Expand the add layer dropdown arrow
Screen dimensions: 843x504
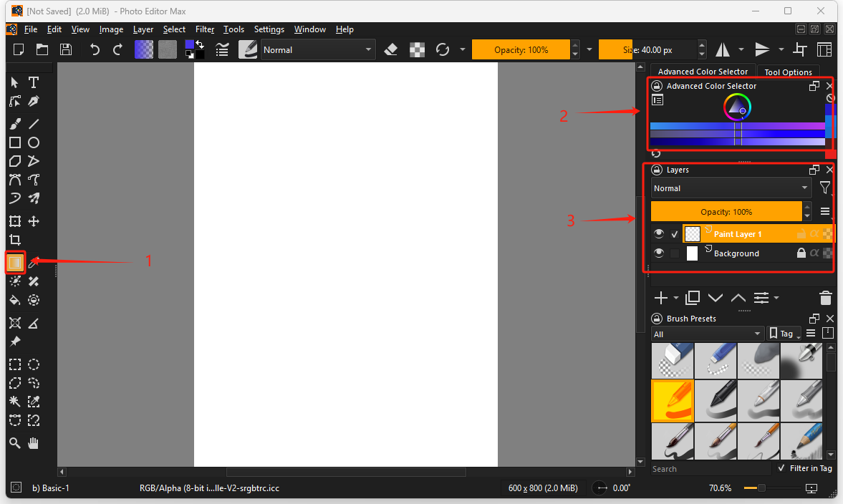pyautogui.click(x=676, y=298)
